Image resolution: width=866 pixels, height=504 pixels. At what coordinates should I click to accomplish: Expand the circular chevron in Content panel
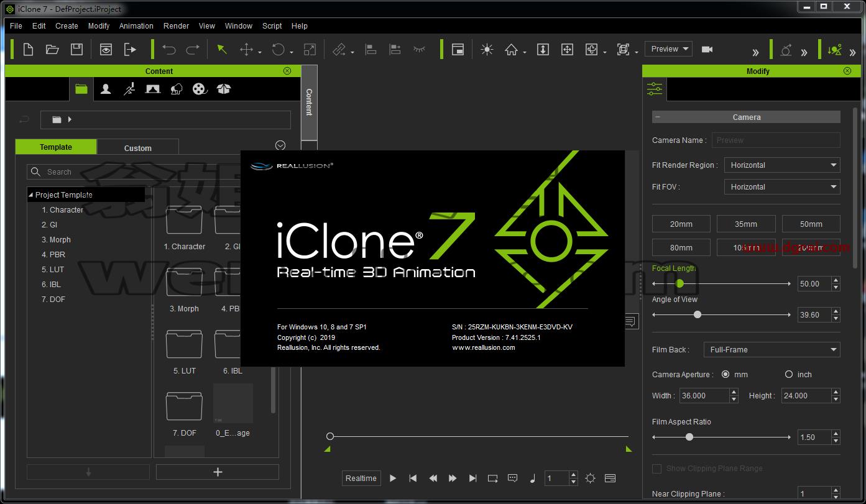click(280, 145)
